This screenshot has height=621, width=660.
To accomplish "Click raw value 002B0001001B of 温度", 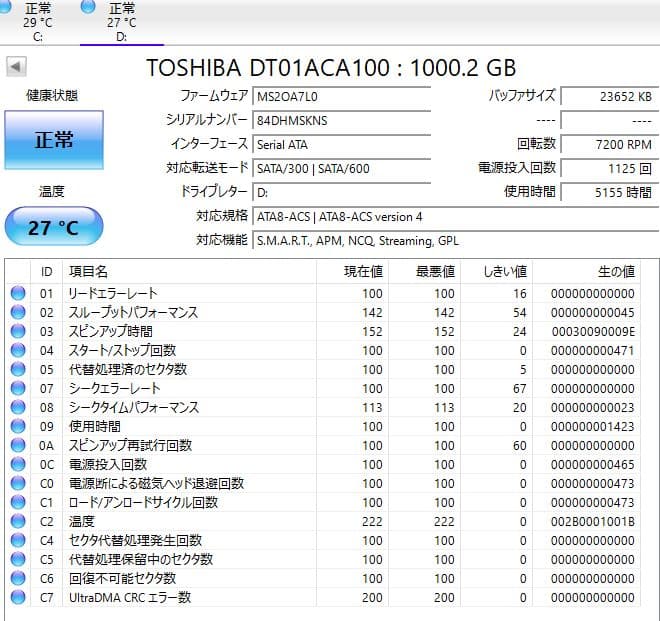I will 593,522.
